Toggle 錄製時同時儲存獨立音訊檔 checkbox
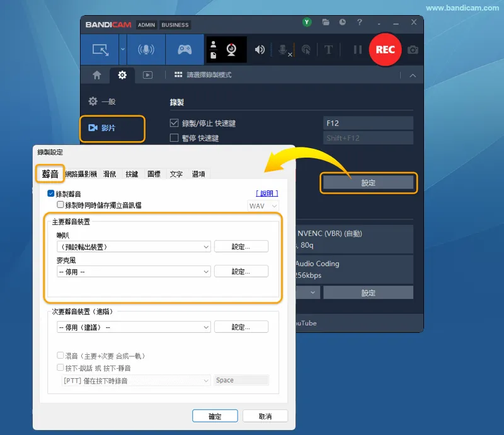The image size is (504, 435). 60,204
